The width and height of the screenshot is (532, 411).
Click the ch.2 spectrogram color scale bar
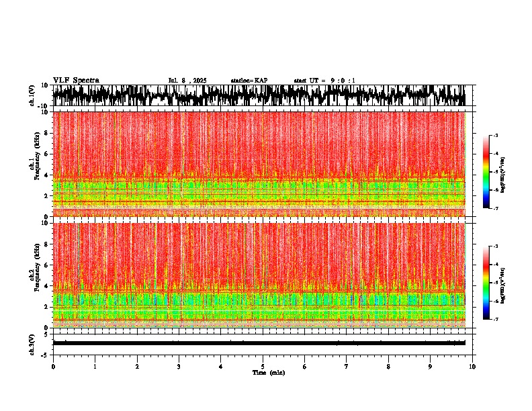click(x=486, y=283)
